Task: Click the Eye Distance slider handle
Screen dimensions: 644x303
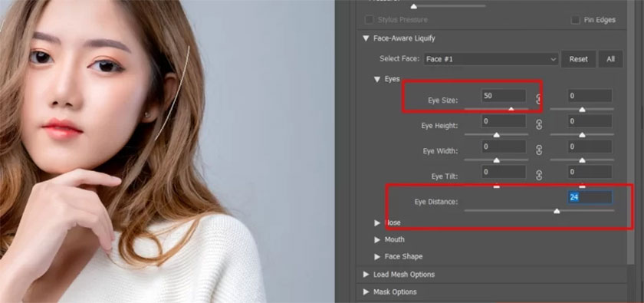Action: click(x=557, y=211)
